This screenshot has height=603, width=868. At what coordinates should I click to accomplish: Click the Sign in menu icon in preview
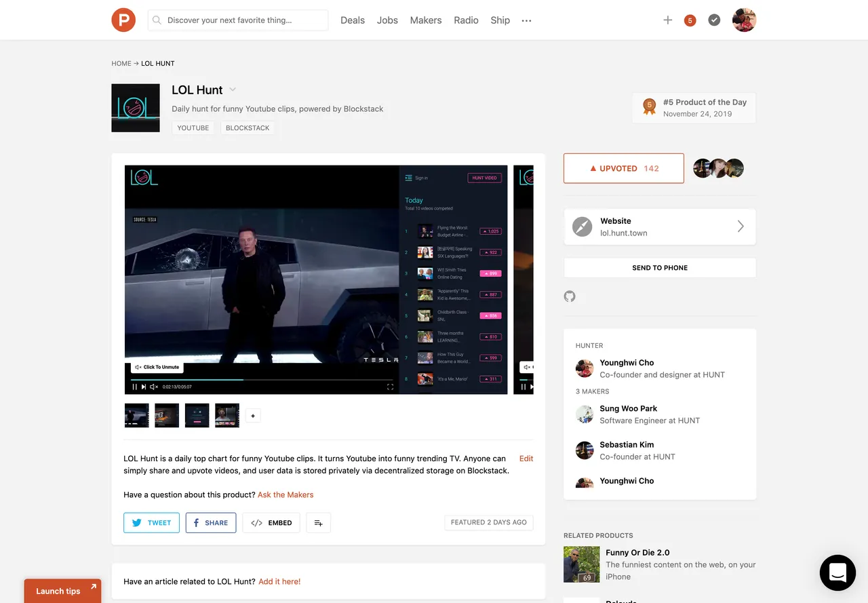409,178
